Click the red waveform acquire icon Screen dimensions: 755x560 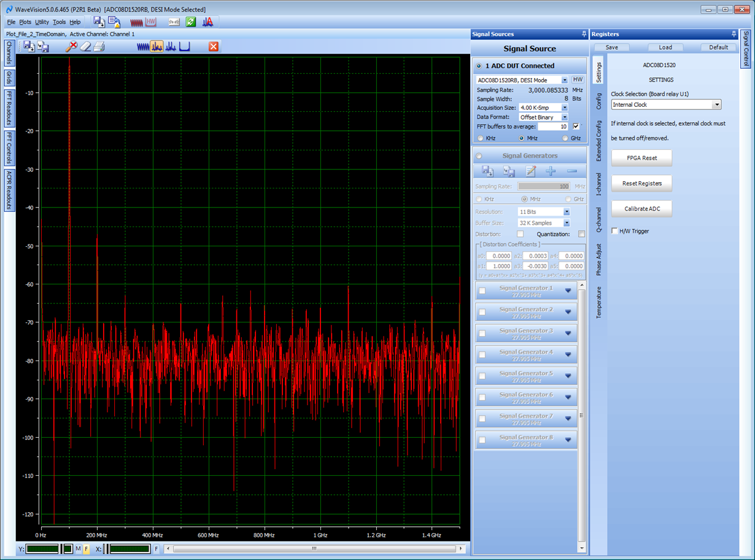(x=136, y=21)
